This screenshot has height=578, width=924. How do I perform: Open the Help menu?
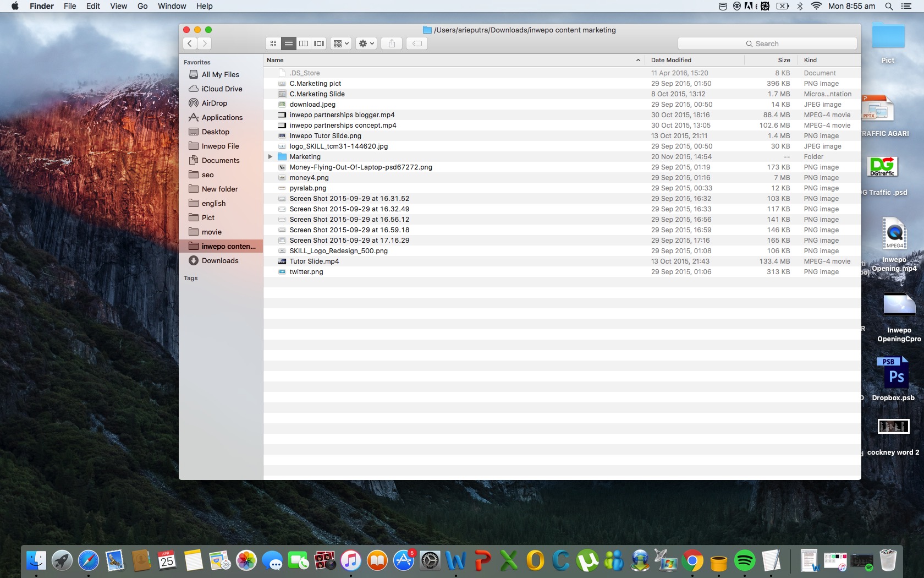[x=204, y=6]
